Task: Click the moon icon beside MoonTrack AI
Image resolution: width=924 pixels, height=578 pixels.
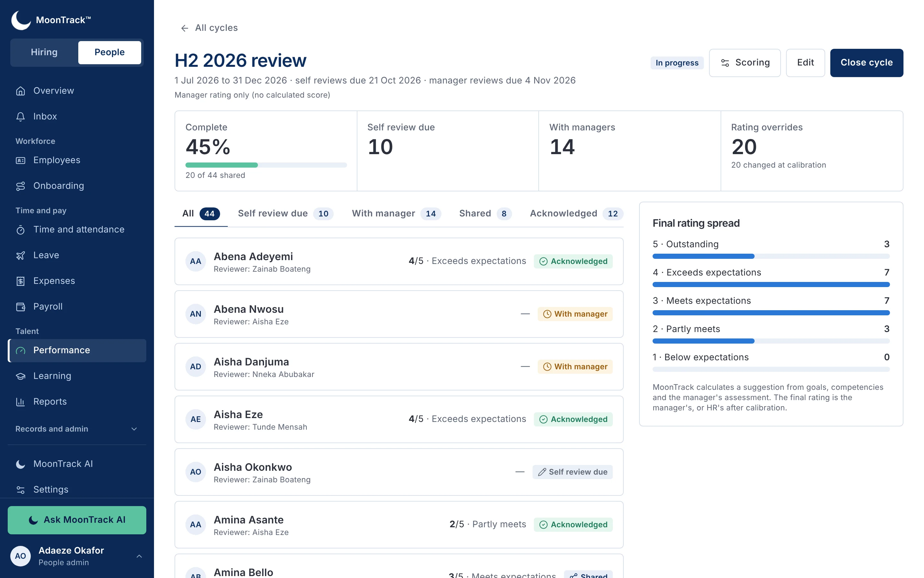Action: tap(21, 464)
